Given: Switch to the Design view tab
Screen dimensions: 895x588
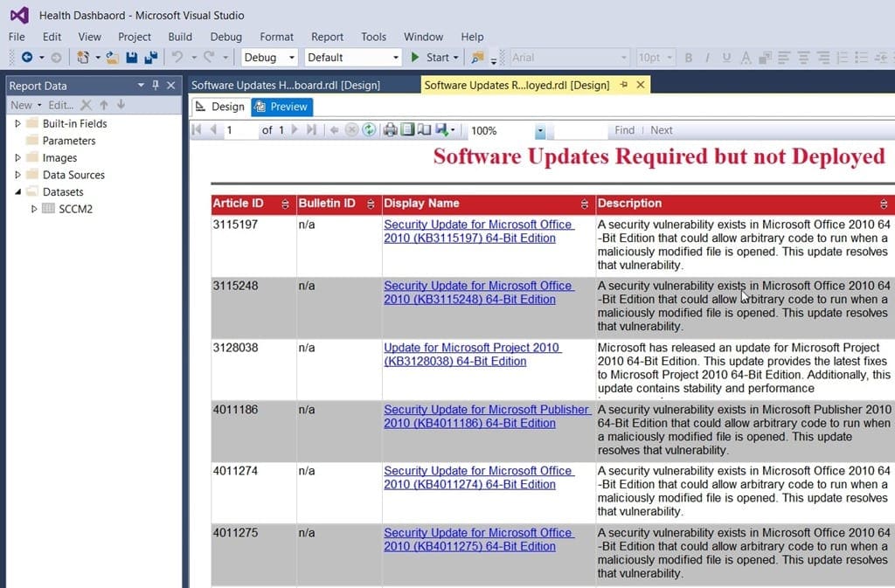Looking at the screenshot, I should tap(220, 107).
